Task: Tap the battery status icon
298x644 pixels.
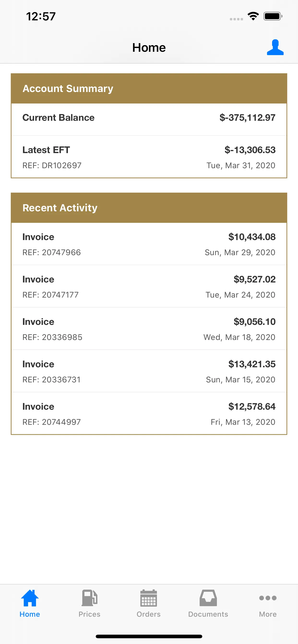Action: 273,17
